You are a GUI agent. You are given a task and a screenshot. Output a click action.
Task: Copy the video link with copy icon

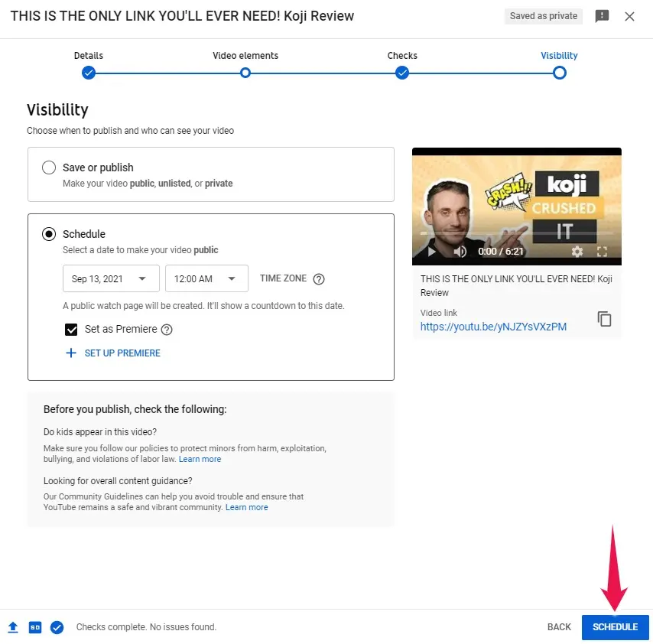[604, 319]
